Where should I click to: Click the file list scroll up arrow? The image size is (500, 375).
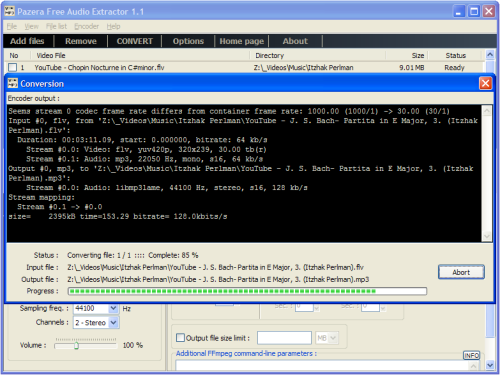490,55
